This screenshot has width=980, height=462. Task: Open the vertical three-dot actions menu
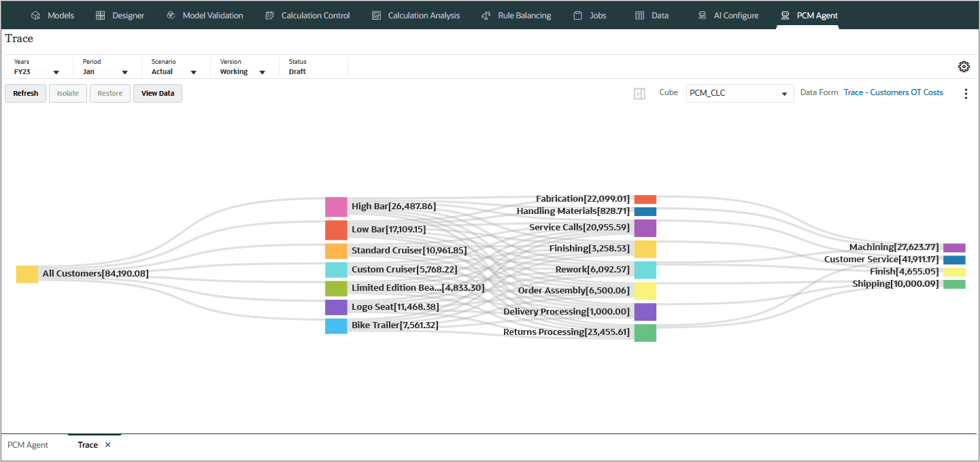click(x=966, y=94)
